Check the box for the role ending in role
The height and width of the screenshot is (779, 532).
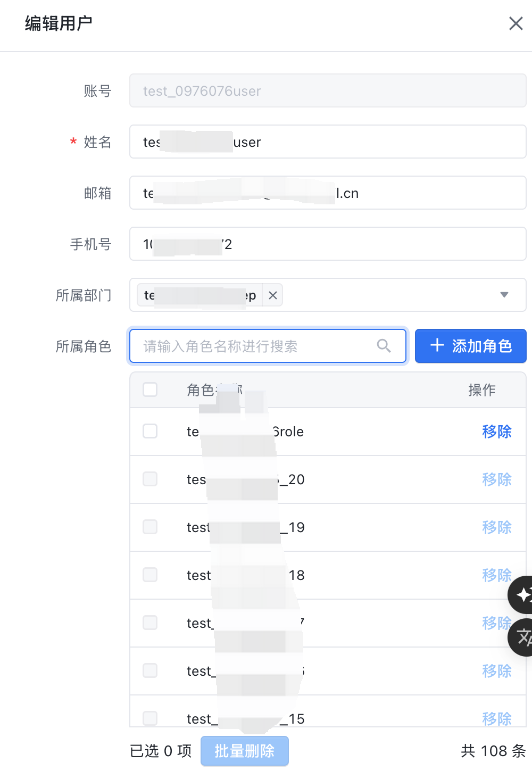(150, 431)
